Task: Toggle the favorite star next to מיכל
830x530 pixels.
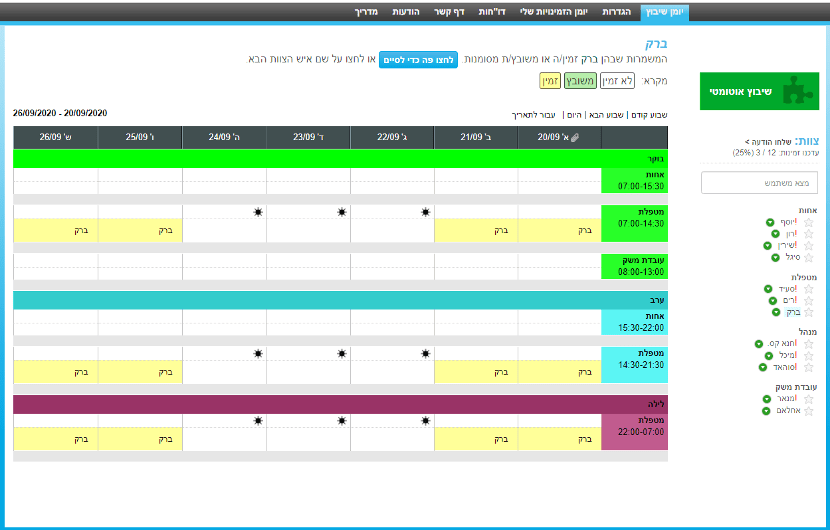Action: 809,355
